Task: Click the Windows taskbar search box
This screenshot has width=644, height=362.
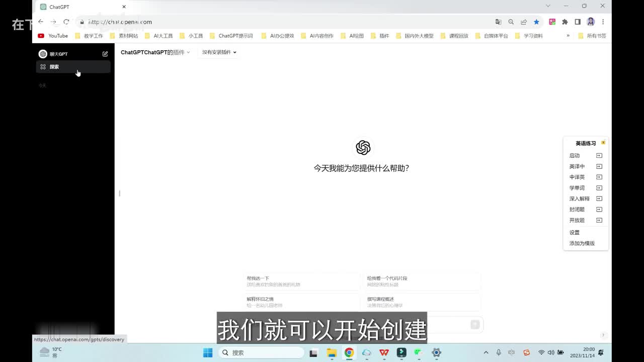Action: coord(261,352)
